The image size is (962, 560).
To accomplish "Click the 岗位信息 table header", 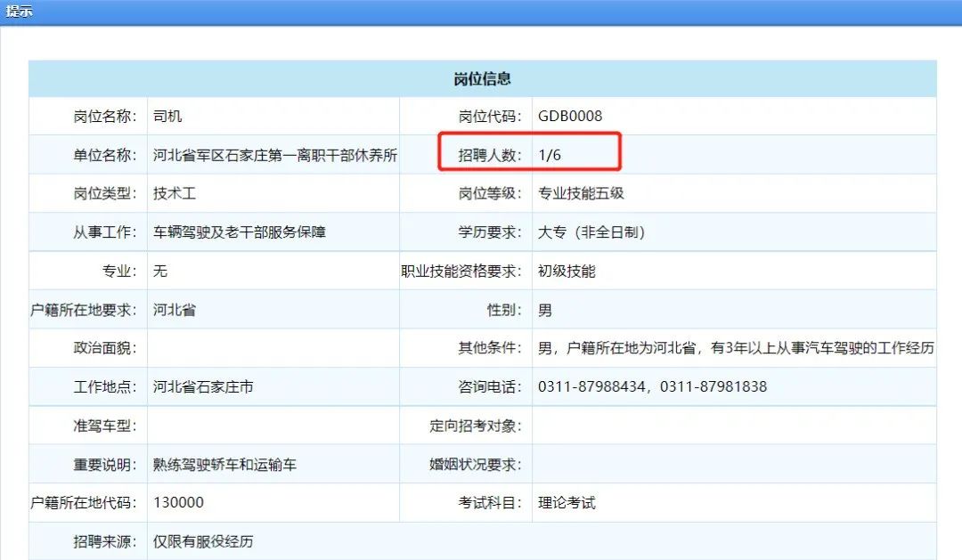I will [x=482, y=79].
